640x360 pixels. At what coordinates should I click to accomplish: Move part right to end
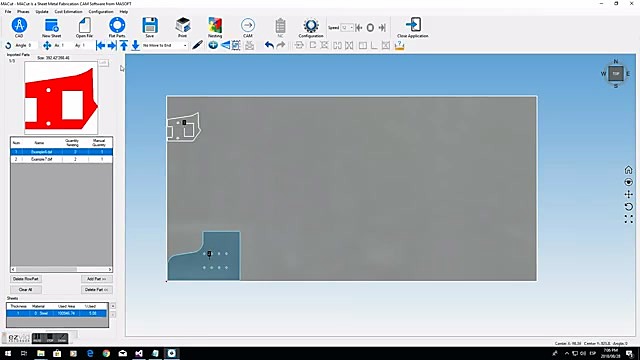tap(112, 45)
